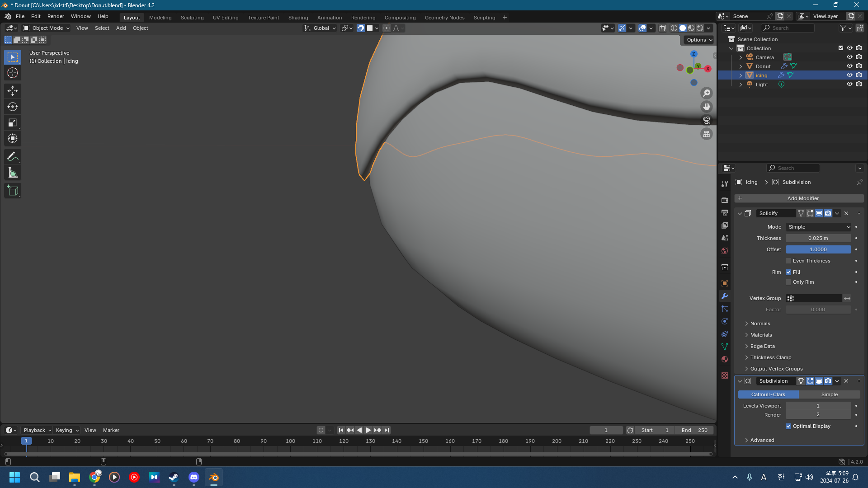Click the Solidify Offset slider
The image size is (868, 488).
tap(818, 249)
